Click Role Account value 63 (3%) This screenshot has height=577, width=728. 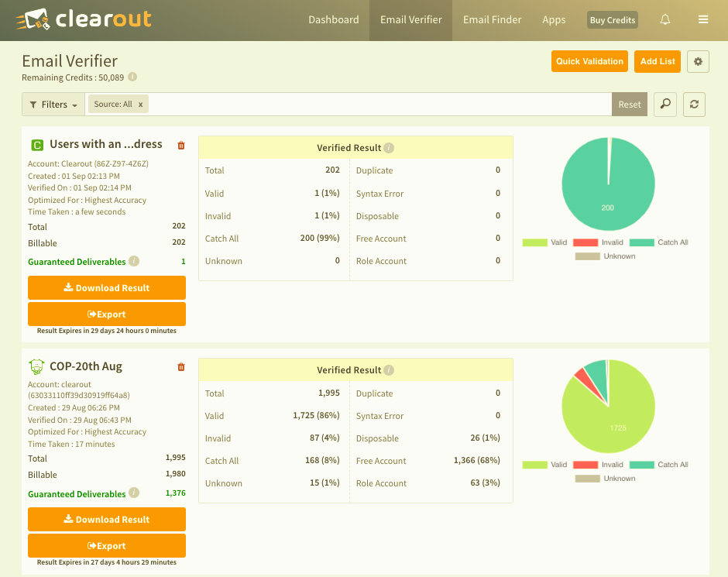(x=485, y=483)
